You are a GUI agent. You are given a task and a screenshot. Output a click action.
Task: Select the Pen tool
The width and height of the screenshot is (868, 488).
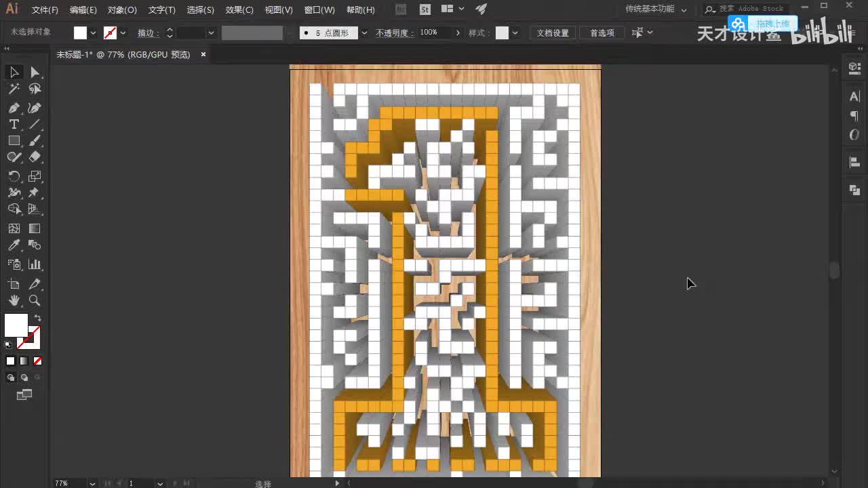coord(14,108)
